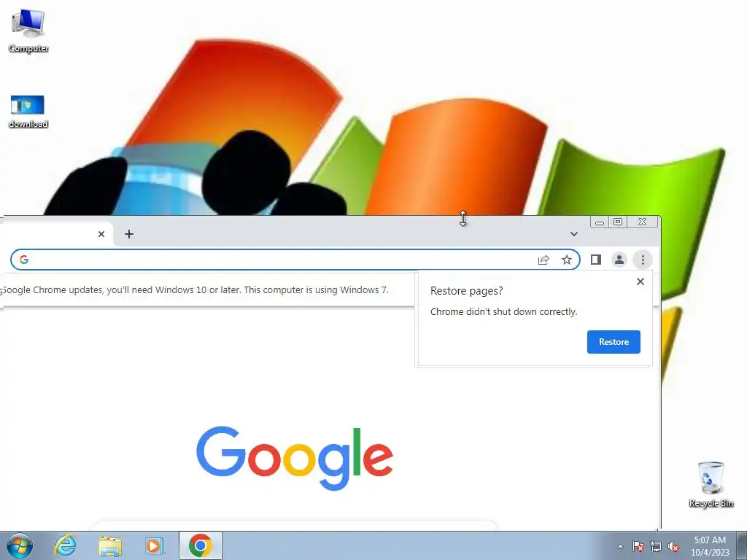Minimize the Chrome window
747x560 pixels.
click(x=600, y=222)
